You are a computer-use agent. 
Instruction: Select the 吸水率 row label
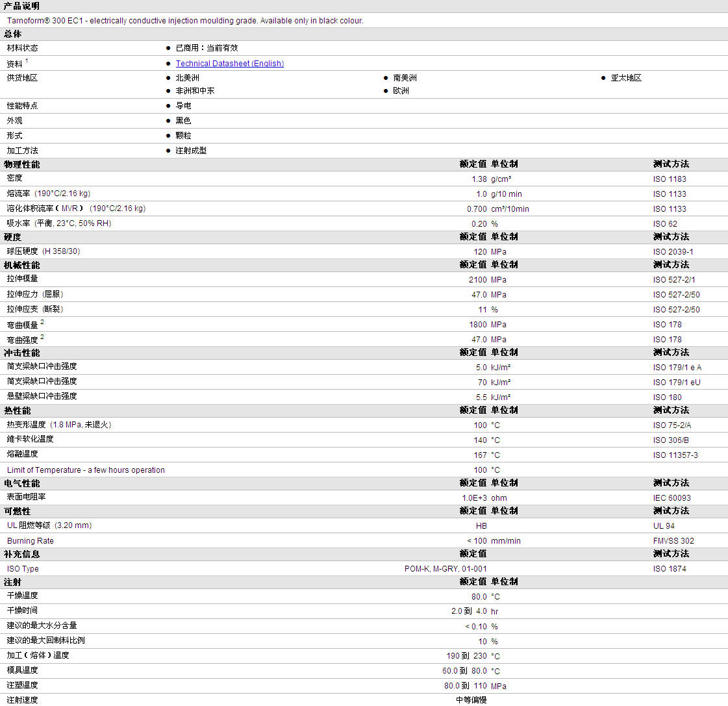[x=59, y=223]
